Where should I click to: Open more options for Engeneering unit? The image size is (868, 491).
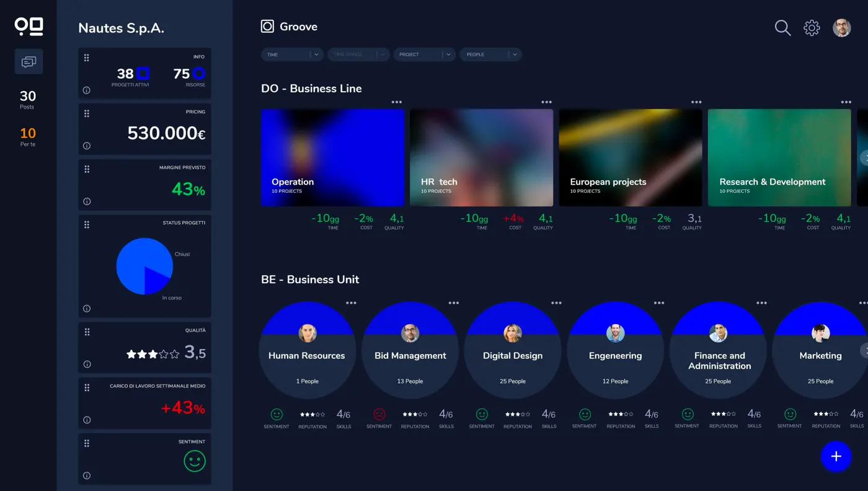(659, 303)
